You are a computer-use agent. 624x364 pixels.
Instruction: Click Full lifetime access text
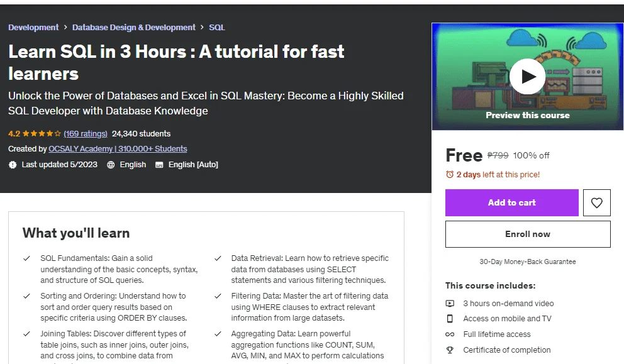pos(497,334)
